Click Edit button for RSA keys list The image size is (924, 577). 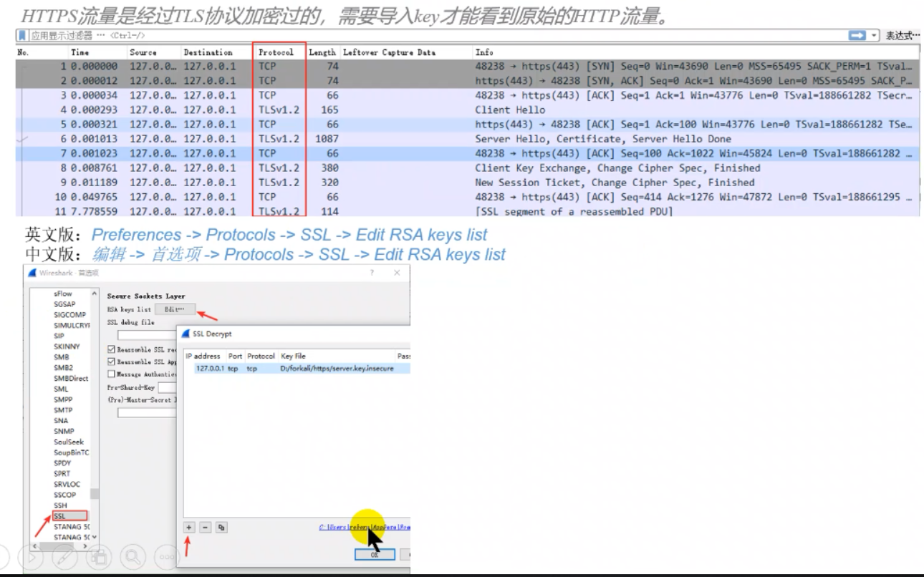point(174,309)
